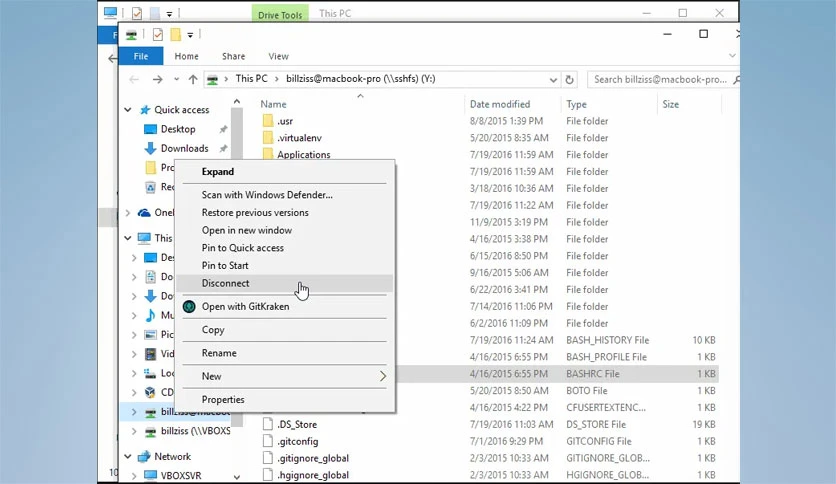The width and height of the screenshot is (836, 484).
Task: Click Restore previous versions
Action: tap(284, 213)
